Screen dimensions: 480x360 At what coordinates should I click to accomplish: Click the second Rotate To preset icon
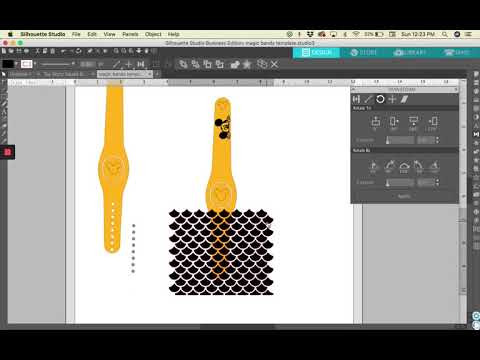click(x=394, y=122)
